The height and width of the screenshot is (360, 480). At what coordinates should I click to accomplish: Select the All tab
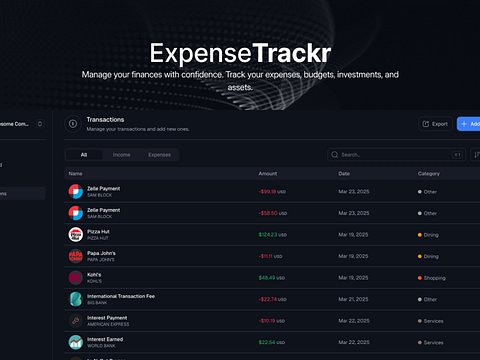pos(84,155)
